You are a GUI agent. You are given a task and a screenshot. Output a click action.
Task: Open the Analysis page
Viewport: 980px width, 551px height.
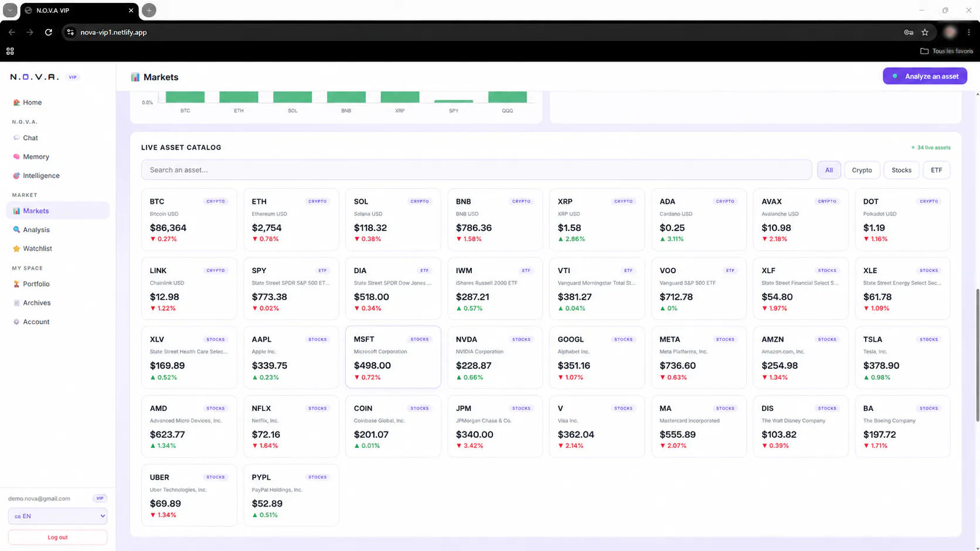coord(57,230)
